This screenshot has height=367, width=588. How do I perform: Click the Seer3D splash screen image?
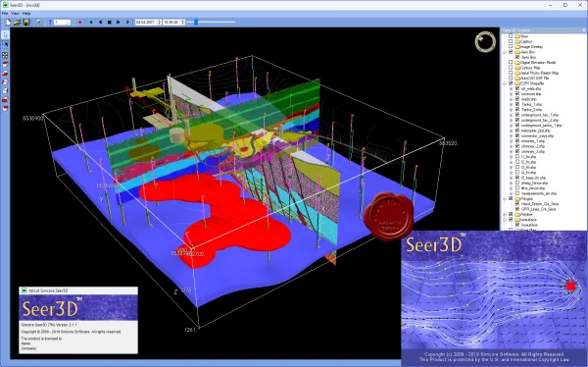coord(494,298)
